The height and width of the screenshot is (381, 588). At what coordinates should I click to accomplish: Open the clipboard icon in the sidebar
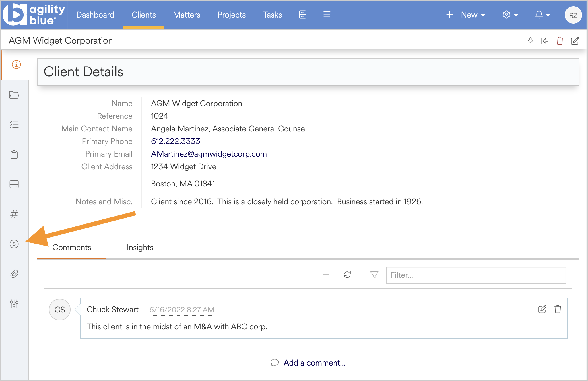[x=14, y=155]
